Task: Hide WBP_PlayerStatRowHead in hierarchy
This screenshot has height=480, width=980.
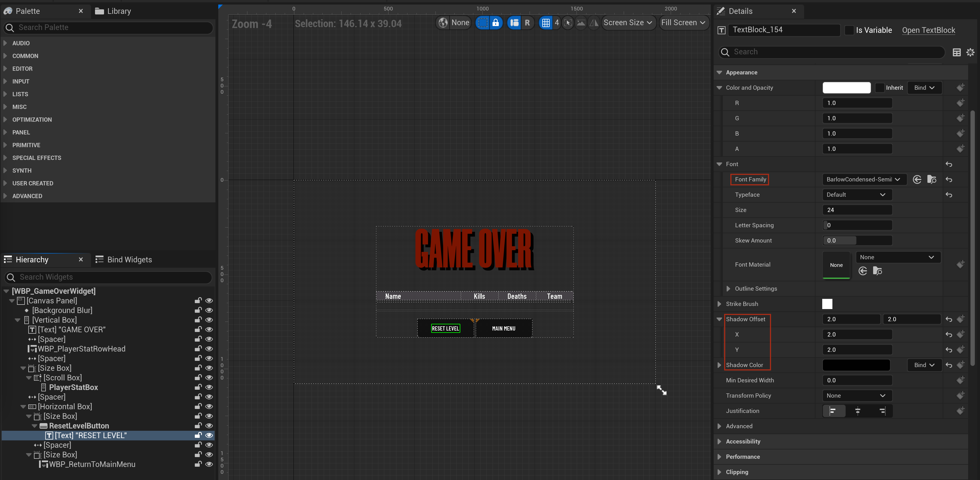Action: [209, 349]
